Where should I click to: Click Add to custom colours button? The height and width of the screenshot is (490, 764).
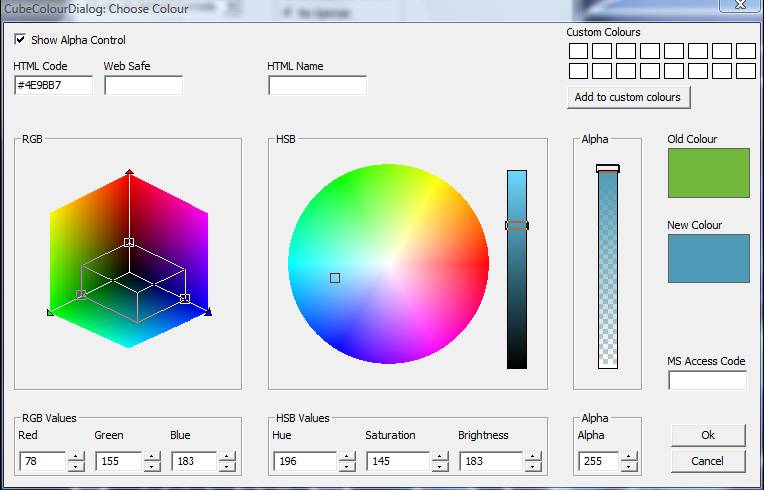click(x=628, y=97)
